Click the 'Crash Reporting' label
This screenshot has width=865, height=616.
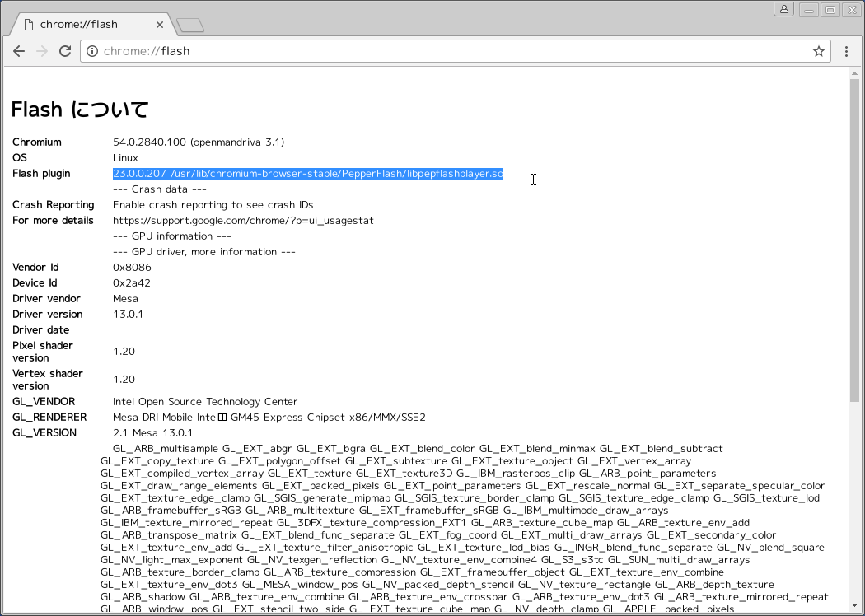pyautogui.click(x=54, y=205)
